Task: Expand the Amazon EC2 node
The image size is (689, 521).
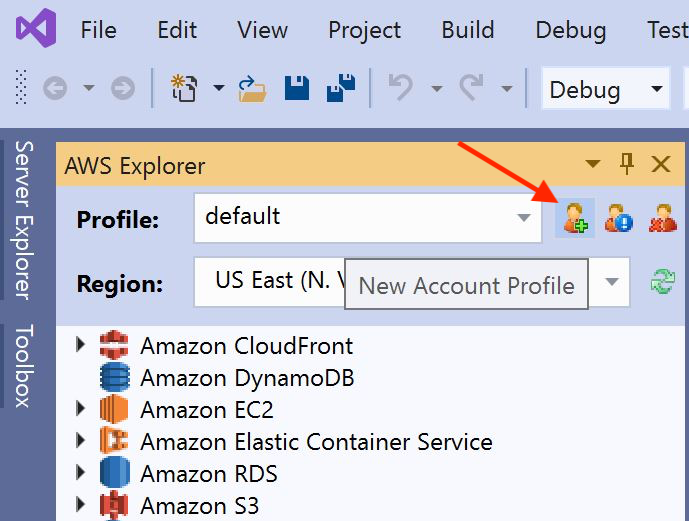Action: [x=80, y=409]
